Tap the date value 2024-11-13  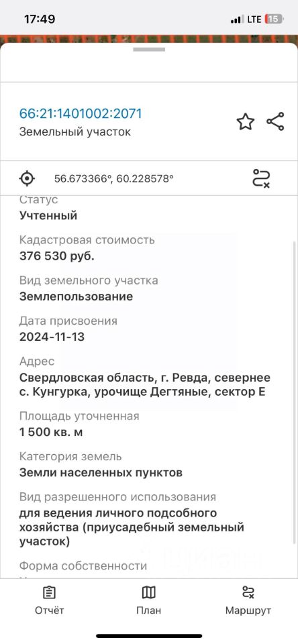(x=52, y=337)
